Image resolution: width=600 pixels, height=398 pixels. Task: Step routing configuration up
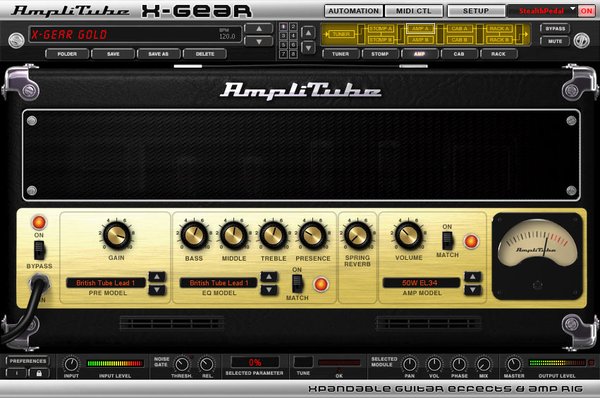pyautogui.click(x=308, y=33)
